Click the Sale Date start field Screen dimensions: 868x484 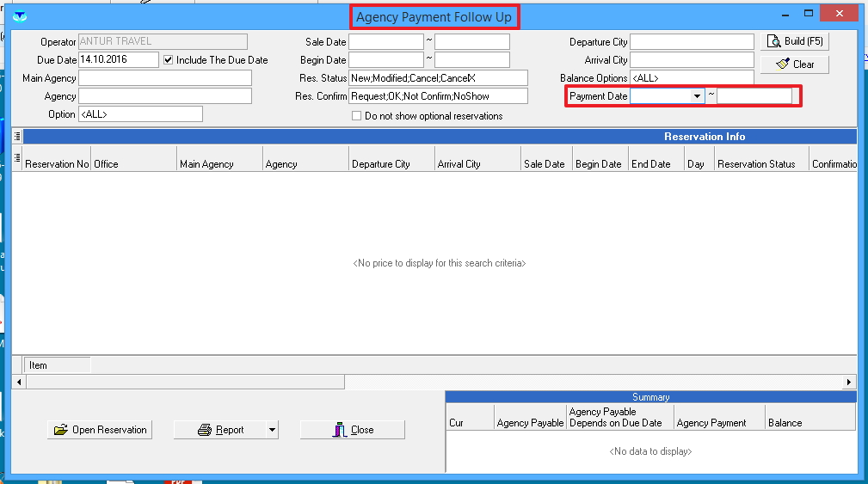point(386,41)
